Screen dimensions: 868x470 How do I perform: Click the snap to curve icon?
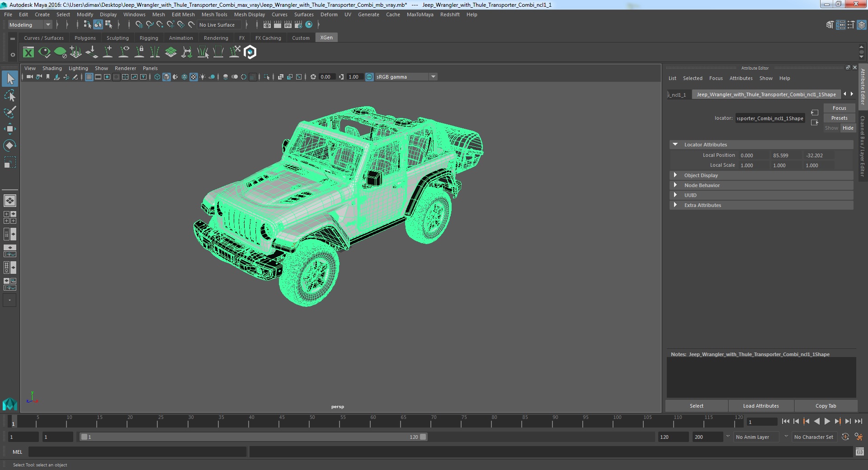pos(150,25)
